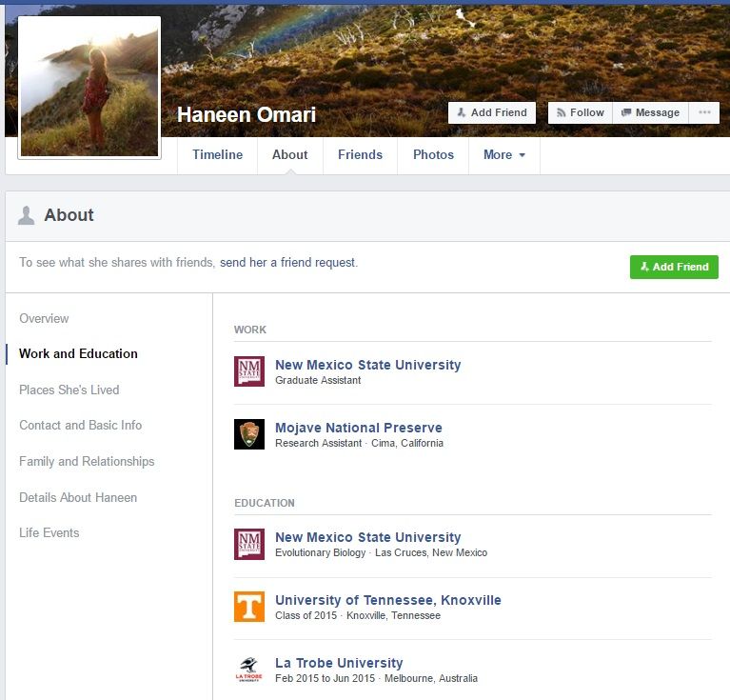The image size is (730, 700).
Task: Click the New Mexico State University work logo
Action: click(x=249, y=371)
